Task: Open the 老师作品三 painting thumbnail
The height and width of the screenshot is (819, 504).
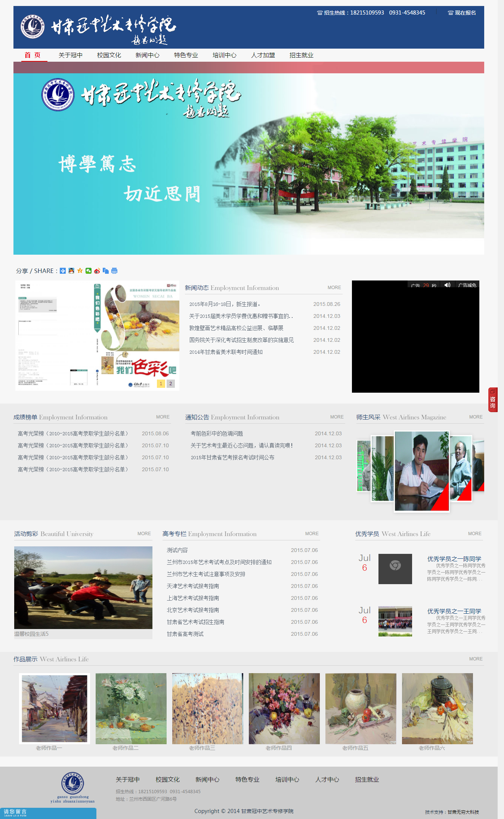Action: [x=207, y=709]
